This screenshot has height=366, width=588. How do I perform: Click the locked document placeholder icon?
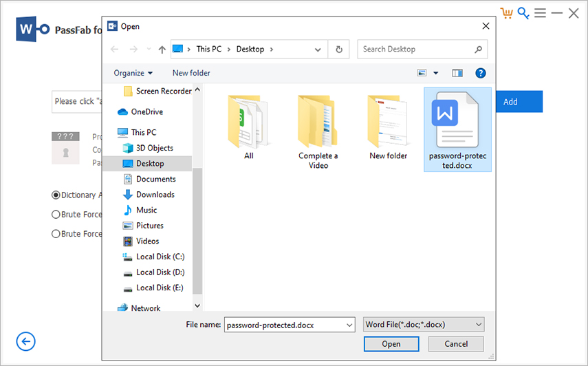tap(65, 148)
